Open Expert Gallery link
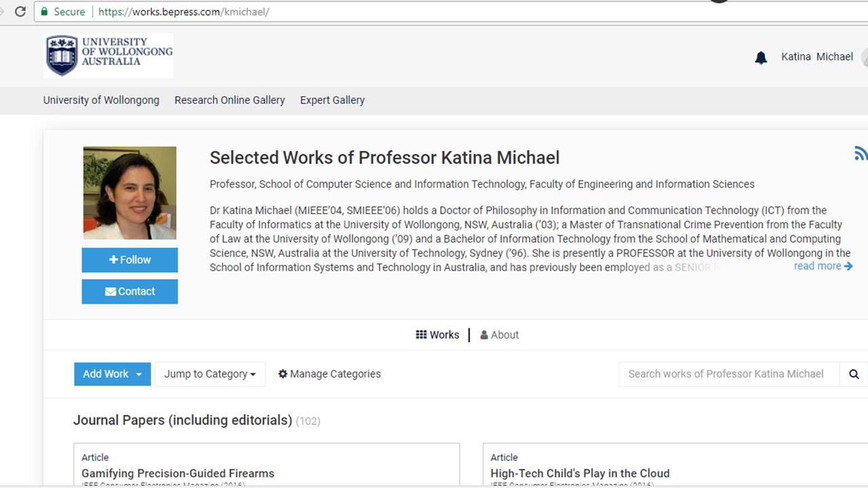Screen dimensions: 868x488 click(332, 100)
